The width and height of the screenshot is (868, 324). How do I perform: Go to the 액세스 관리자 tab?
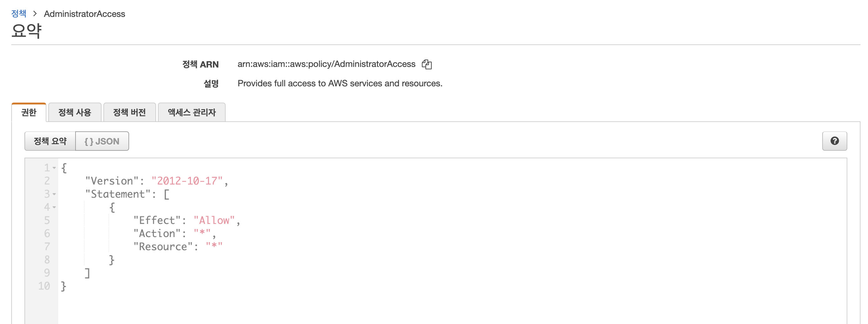point(191,112)
